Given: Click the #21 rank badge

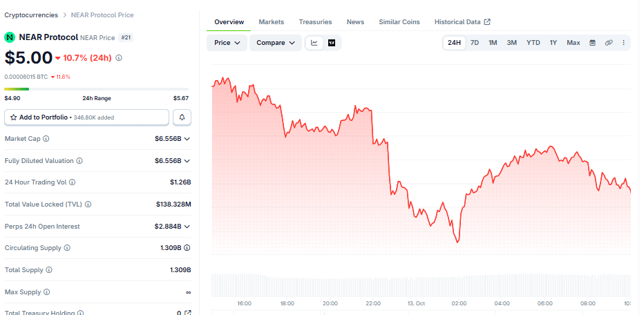Looking at the screenshot, I should (x=126, y=38).
